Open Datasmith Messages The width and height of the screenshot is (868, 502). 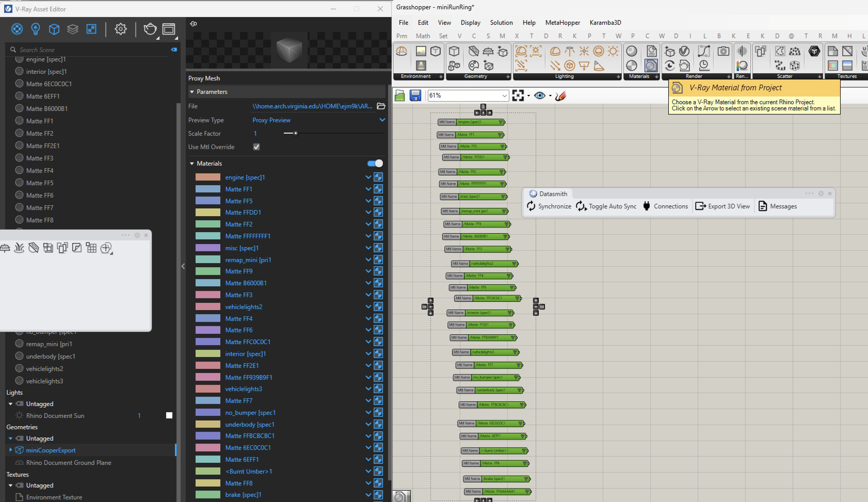pos(778,206)
